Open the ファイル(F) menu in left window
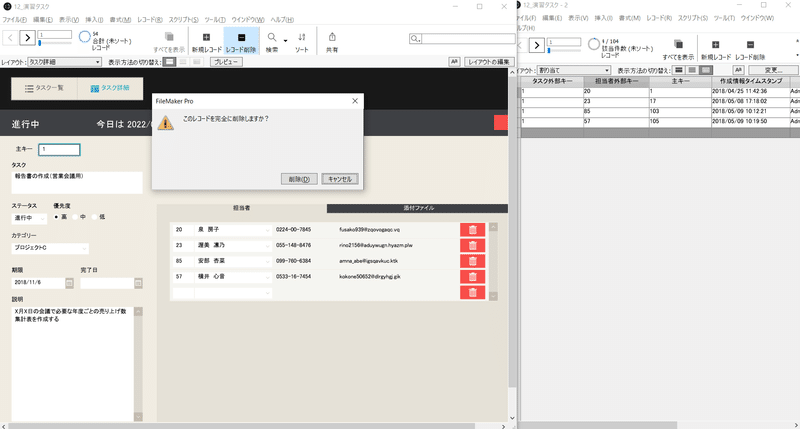800x429 pixels. [x=14, y=20]
